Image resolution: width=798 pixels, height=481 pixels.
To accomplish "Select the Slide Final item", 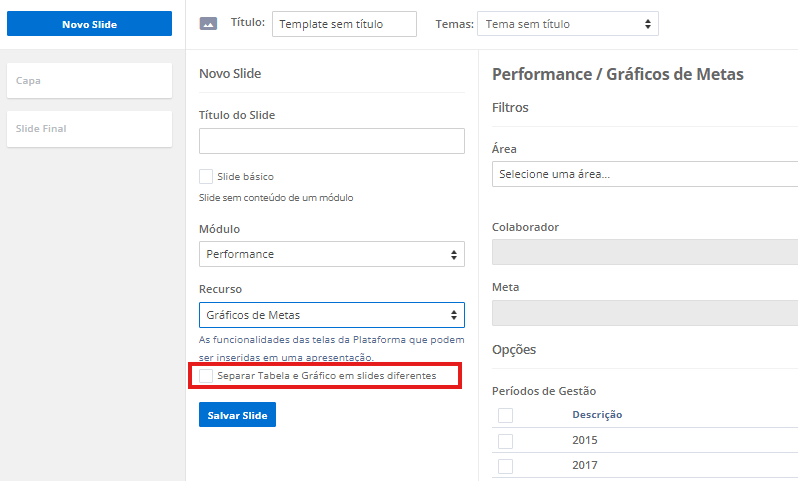I will [x=89, y=129].
